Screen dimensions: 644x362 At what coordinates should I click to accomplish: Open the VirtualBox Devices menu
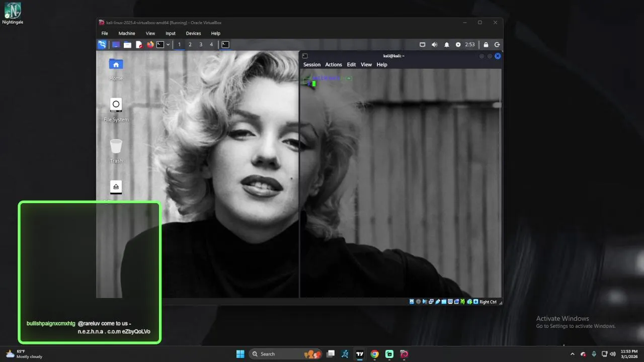pos(193,33)
